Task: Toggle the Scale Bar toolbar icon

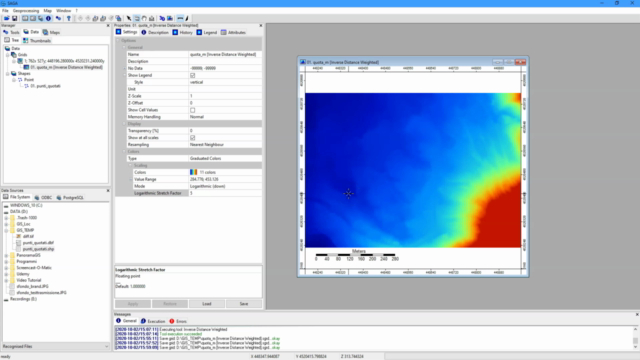Action: 180,18
